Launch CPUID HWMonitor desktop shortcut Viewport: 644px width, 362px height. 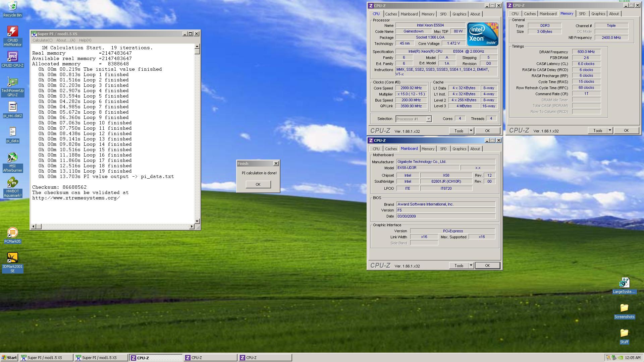(12, 36)
